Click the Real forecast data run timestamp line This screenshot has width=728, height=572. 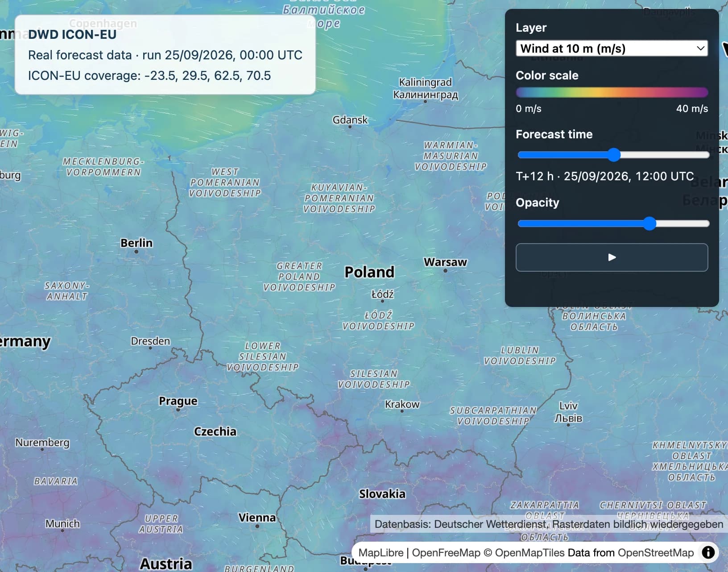(165, 55)
